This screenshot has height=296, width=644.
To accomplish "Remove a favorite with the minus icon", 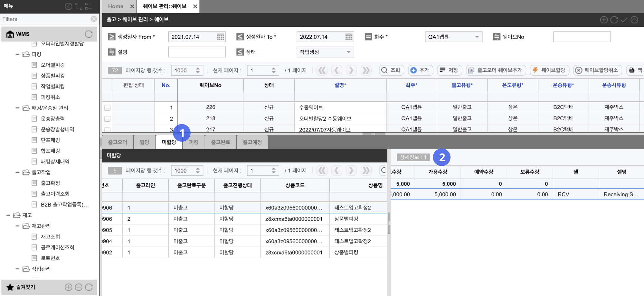I will click(x=79, y=287).
